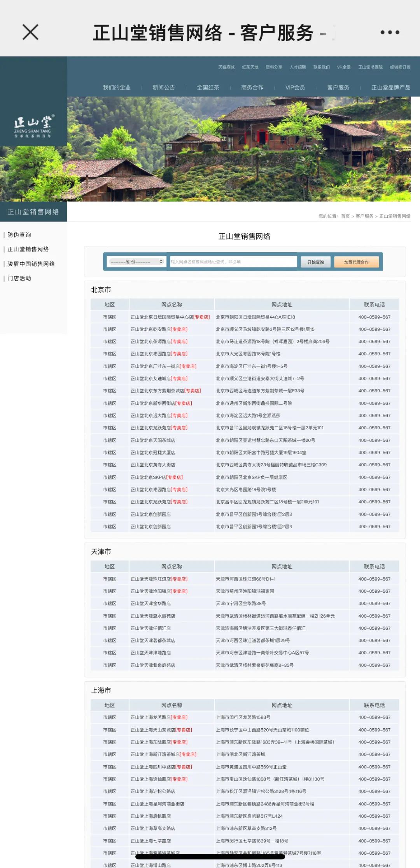The height and width of the screenshot is (868, 420).
Task: Open 人才招聘 top link
Action: [297, 67]
